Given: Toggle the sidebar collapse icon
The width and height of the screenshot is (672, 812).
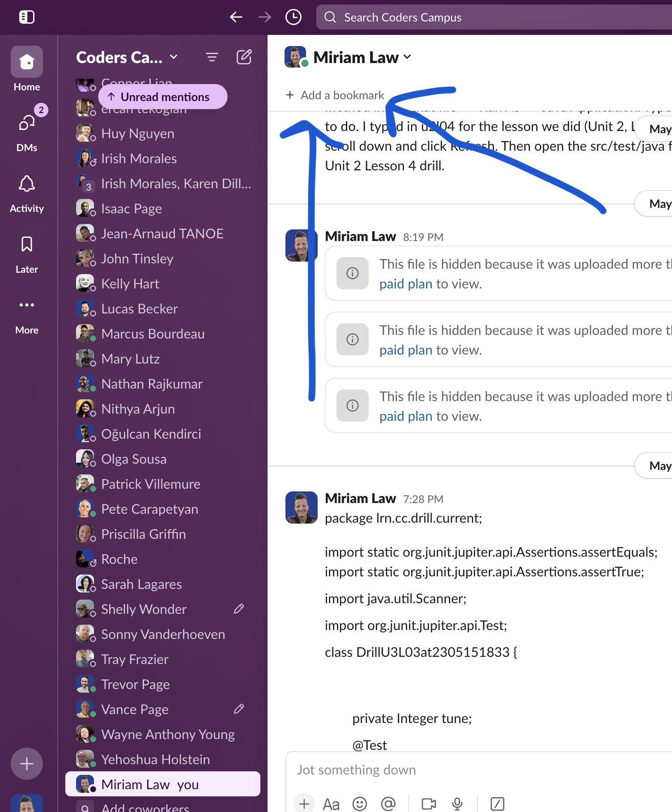Looking at the screenshot, I should coord(27,17).
